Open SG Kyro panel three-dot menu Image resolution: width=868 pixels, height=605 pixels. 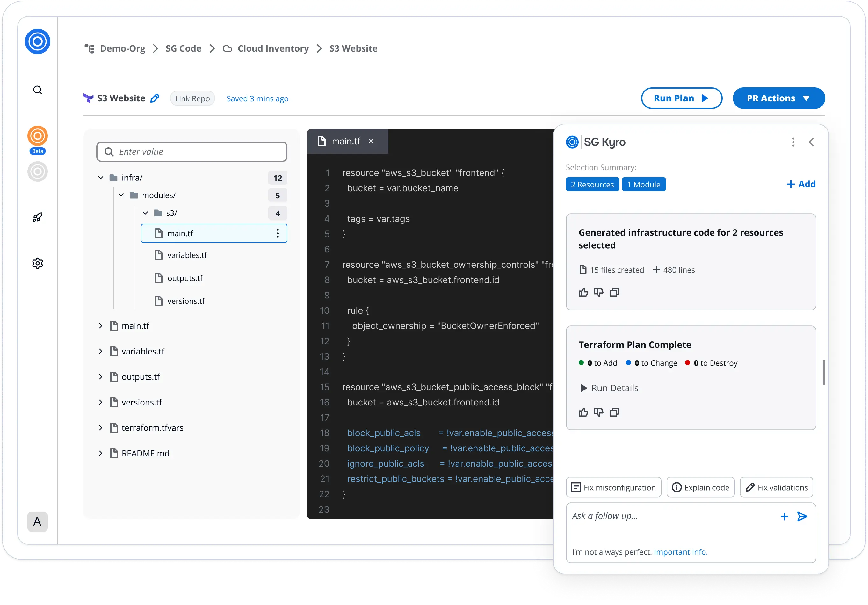[x=793, y=142]
